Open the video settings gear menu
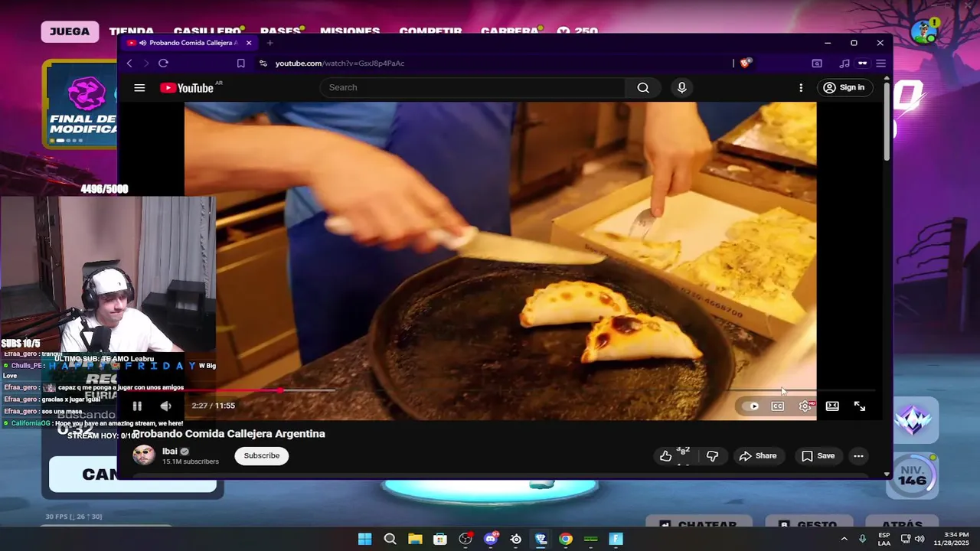The image size is (980, 551). coord(805,406)
